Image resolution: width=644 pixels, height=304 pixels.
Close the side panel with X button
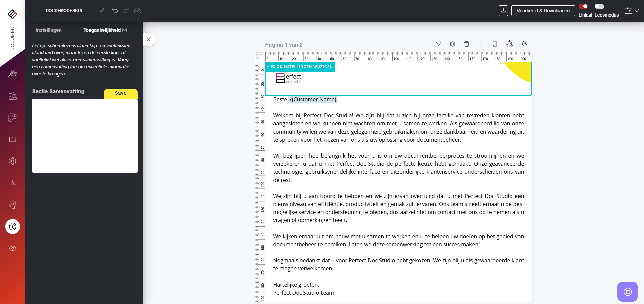(x=149, y=39)
